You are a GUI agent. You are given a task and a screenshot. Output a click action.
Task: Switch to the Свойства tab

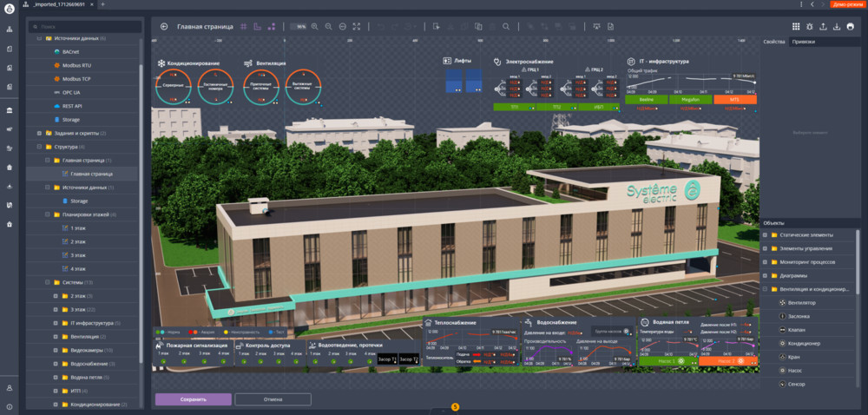pos(773,42)
